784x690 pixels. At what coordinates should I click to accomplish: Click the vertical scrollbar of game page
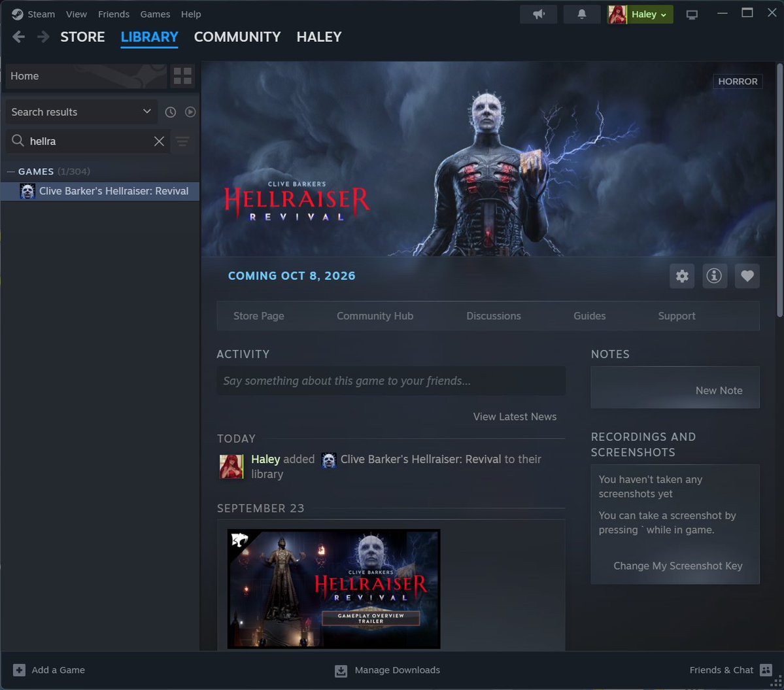coord(779,190)
